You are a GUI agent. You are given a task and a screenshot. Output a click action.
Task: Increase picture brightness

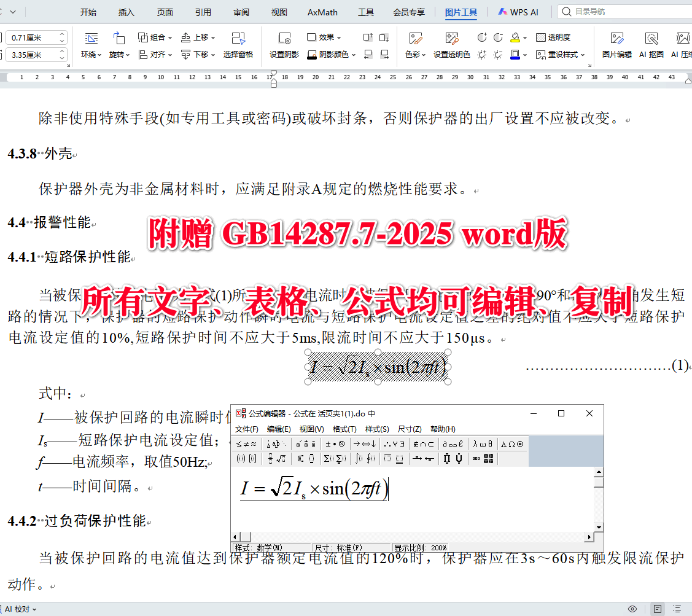coord(481,55)
